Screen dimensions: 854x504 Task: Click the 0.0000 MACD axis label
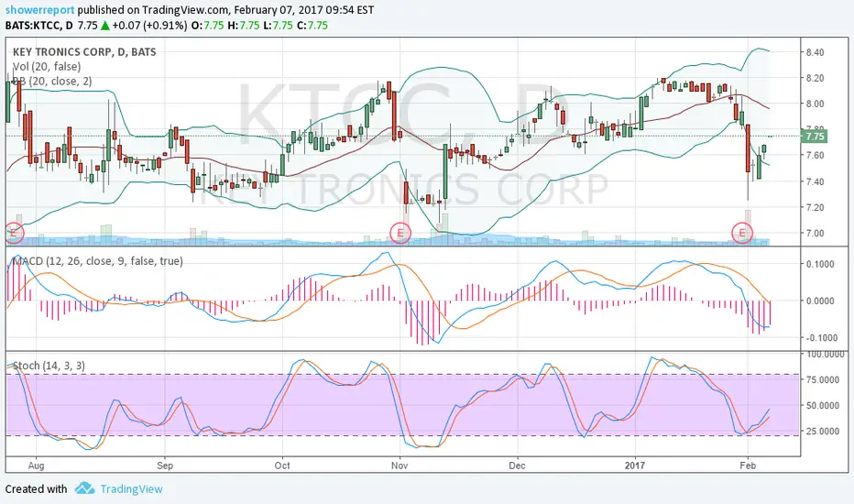point(820,301)
